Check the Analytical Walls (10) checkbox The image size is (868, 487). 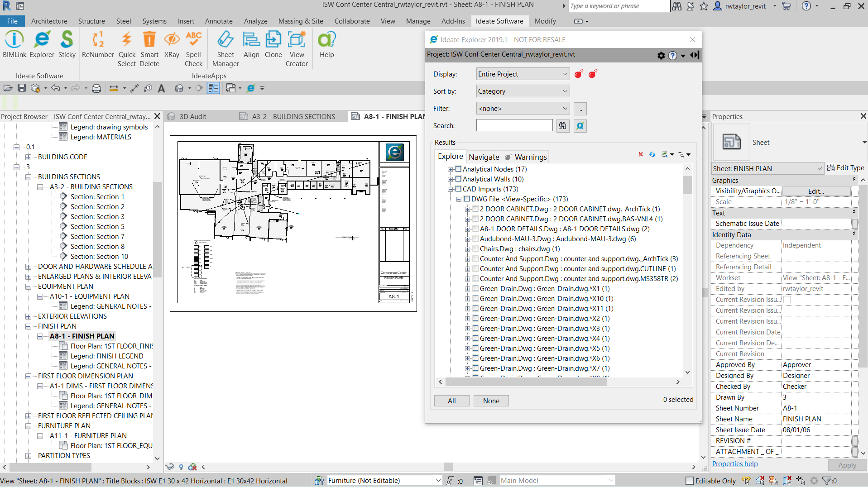tap(458, 179)
